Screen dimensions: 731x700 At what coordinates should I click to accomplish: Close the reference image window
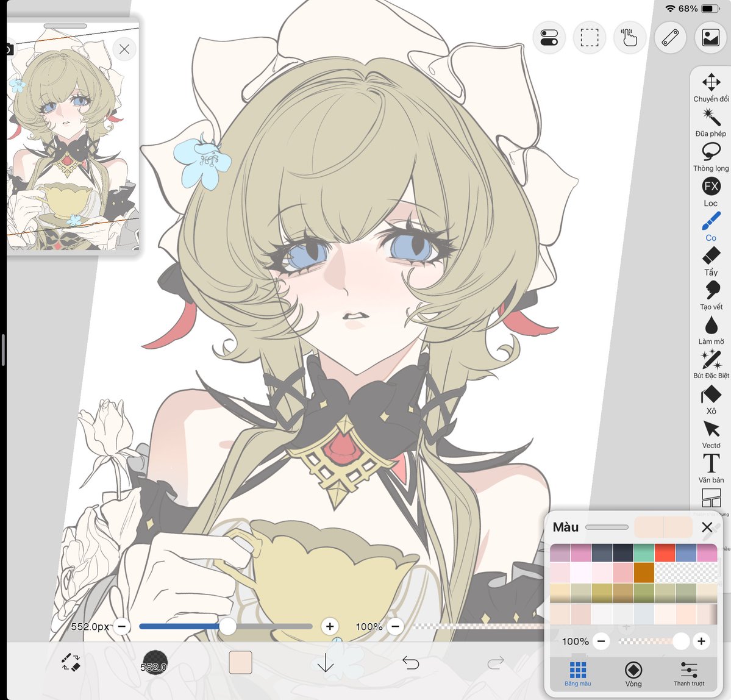[124, 49]
